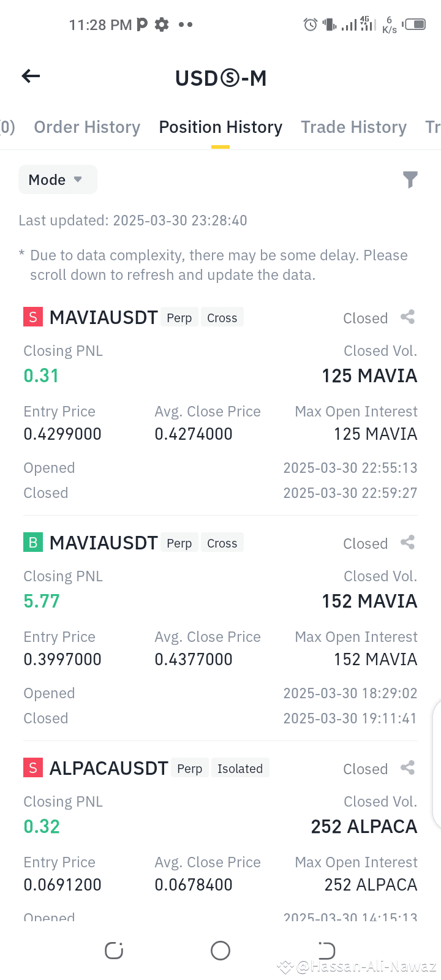Select the Position History tab

point(221,127)
